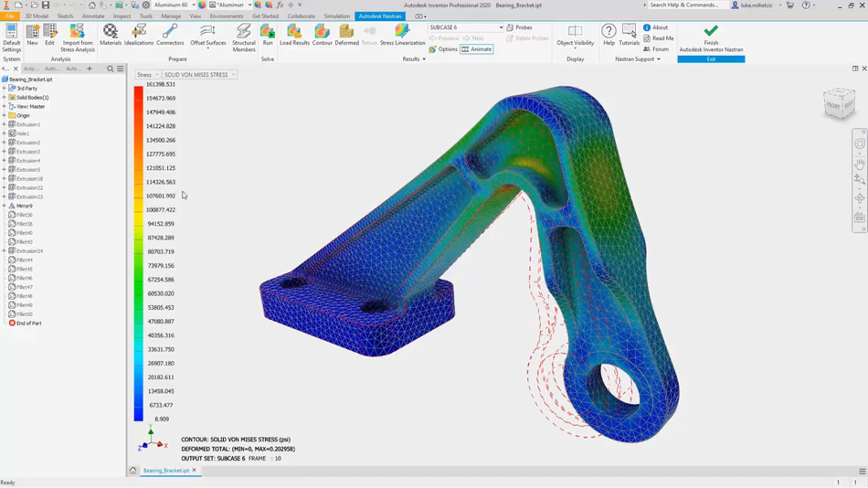Select End of Part marker in browser

(x=25, y=323)
